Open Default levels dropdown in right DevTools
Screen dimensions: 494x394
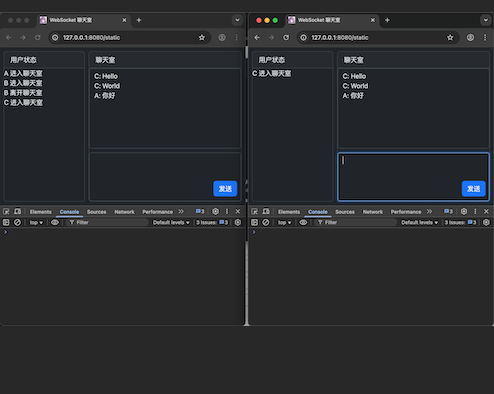419,222
